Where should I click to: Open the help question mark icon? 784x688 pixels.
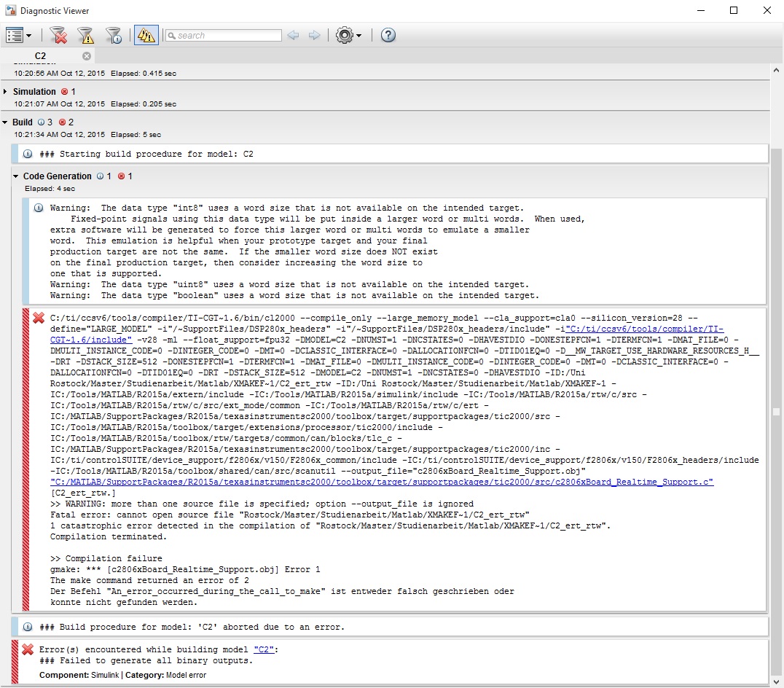tap(388, 35)
